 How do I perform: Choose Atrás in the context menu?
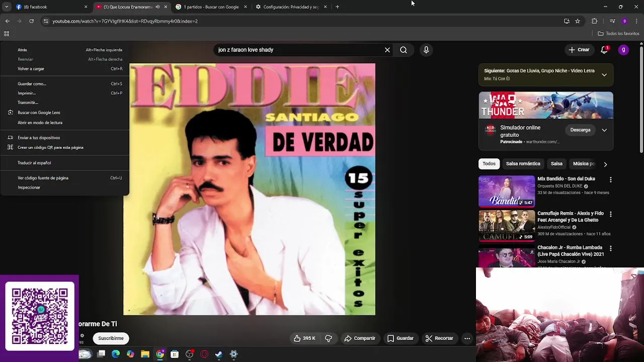click(64, 50)
